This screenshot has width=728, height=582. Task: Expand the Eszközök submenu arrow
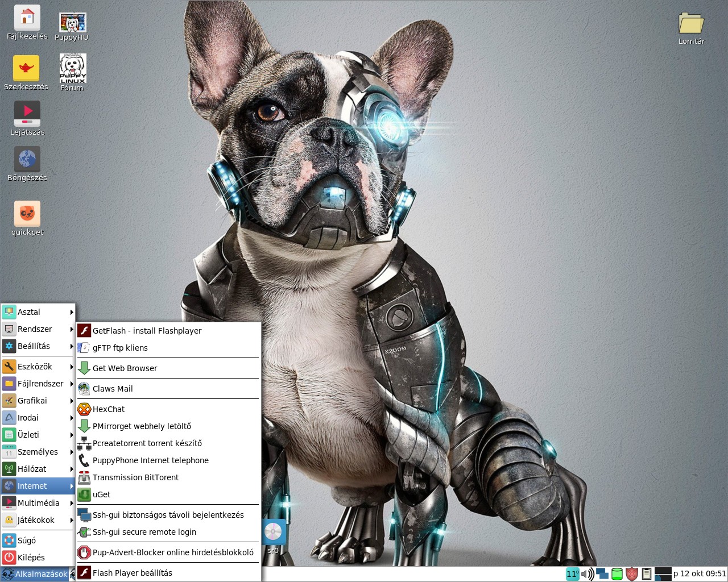tap(72, 367)
